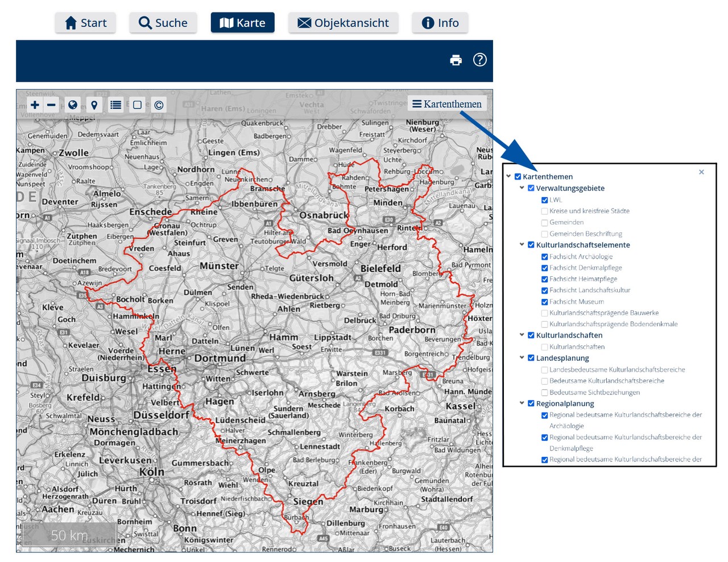Image resolution: width=728 pixels, height=562 pixels.
Task: Open the Kartenthemen menu on map
Action: click(447, 104)
